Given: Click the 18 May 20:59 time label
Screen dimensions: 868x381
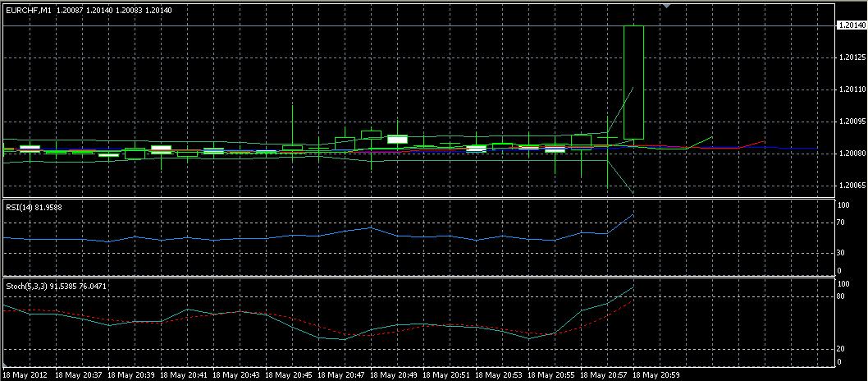Looking at the screenshot, I should [658, 375].
